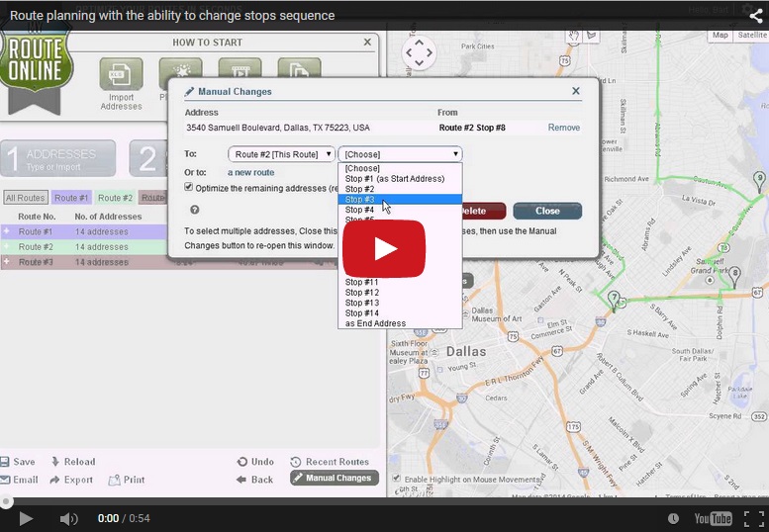Select Stop #2 from the list
The width and height of the screenshot is (769, 532).
[400, 189]
